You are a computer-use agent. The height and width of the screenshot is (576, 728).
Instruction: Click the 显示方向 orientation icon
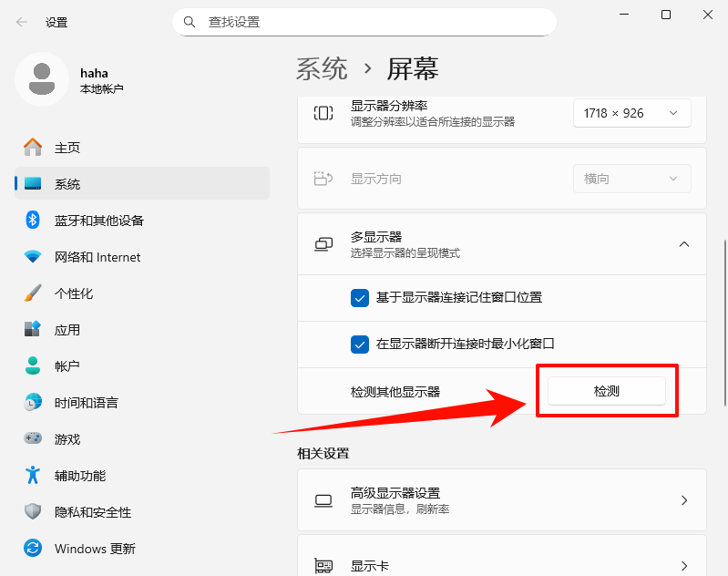[323, 179]
